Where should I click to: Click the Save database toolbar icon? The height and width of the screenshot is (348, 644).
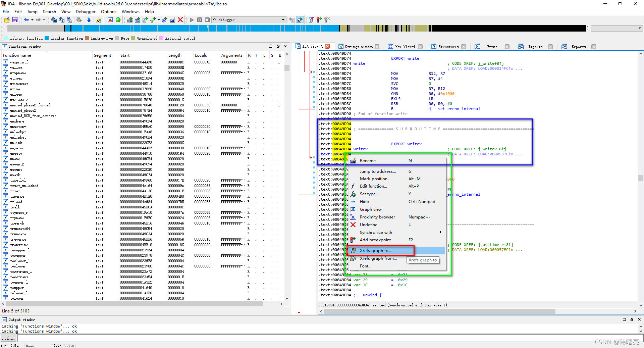(15, 20)
